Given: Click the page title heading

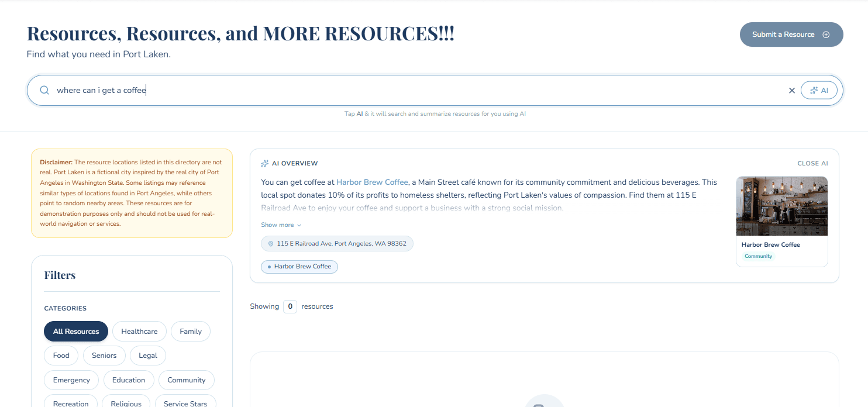Looking at the screenshot, I should (240, 33).
